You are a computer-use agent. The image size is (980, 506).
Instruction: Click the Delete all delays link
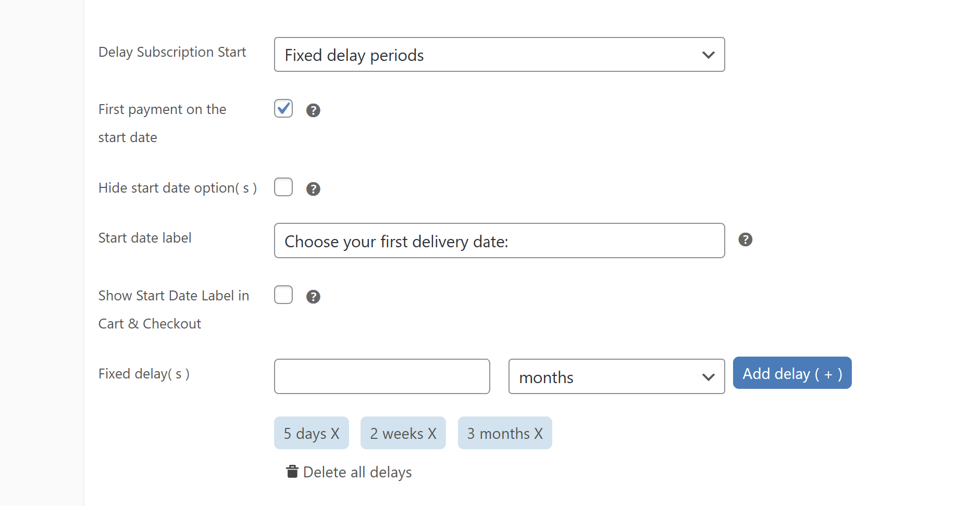coord(357,472)
